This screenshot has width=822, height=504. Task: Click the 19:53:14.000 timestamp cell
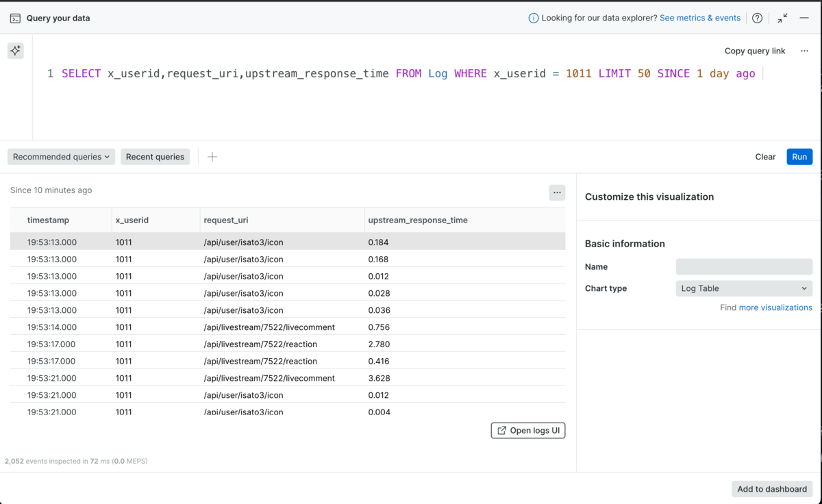point(52,327)
